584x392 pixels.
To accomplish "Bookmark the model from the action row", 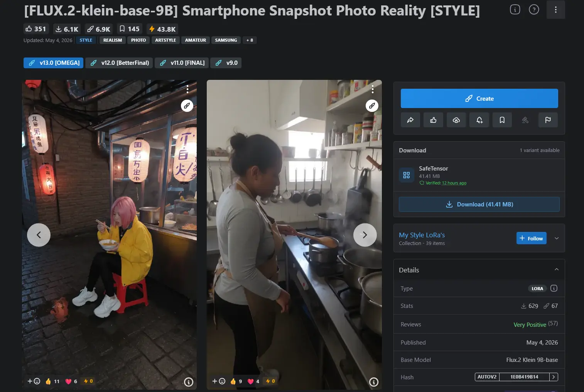I will click(502, 120).
